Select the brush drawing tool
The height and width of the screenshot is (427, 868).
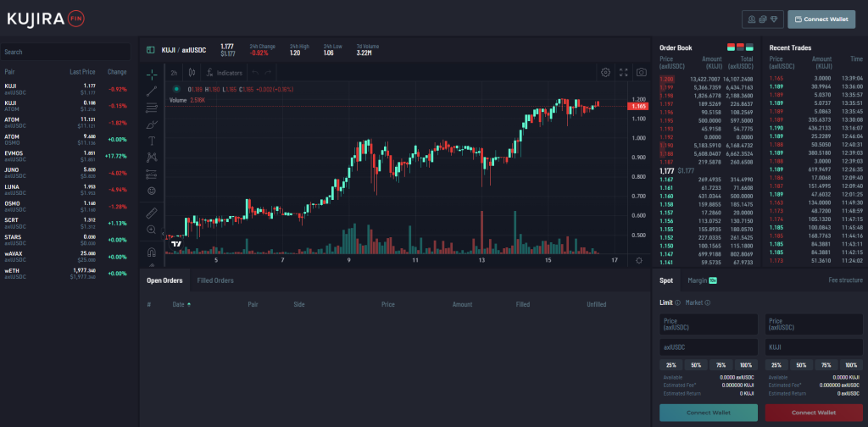(151, 124)
